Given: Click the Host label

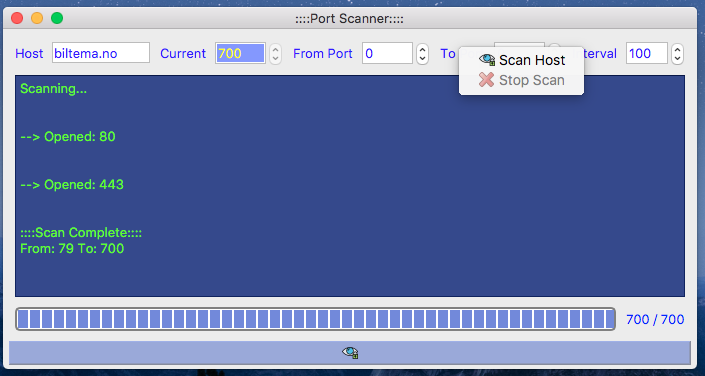Looking at the screenshot, I should click(x=29, y=54).
